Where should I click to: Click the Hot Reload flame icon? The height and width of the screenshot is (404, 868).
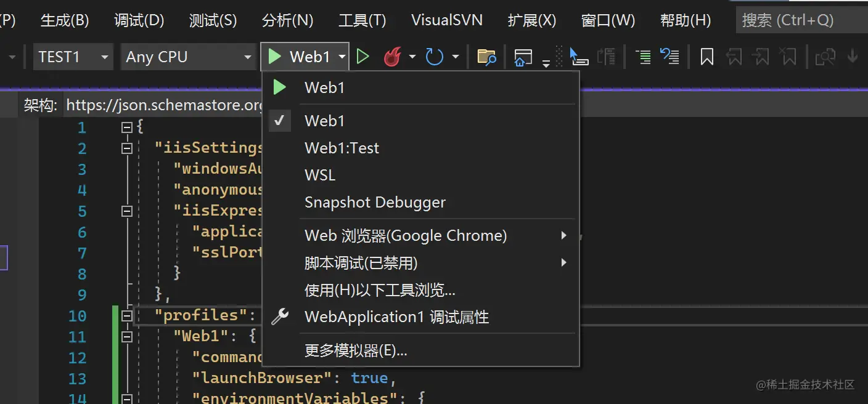click(x=392, y=57)
